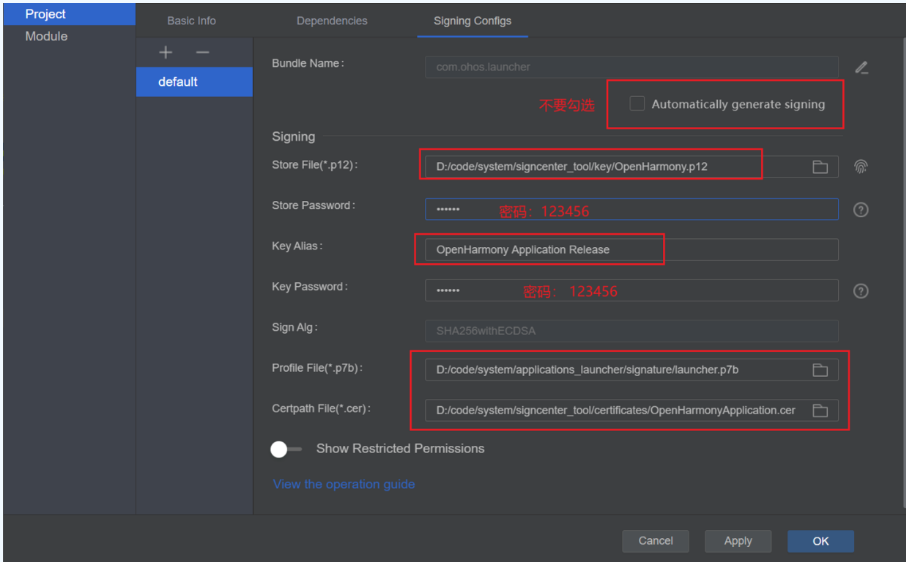Open the View the operation guide link
Image resolution: width=906 pixels, height=562 pixels.
click(x=344, y=484)
